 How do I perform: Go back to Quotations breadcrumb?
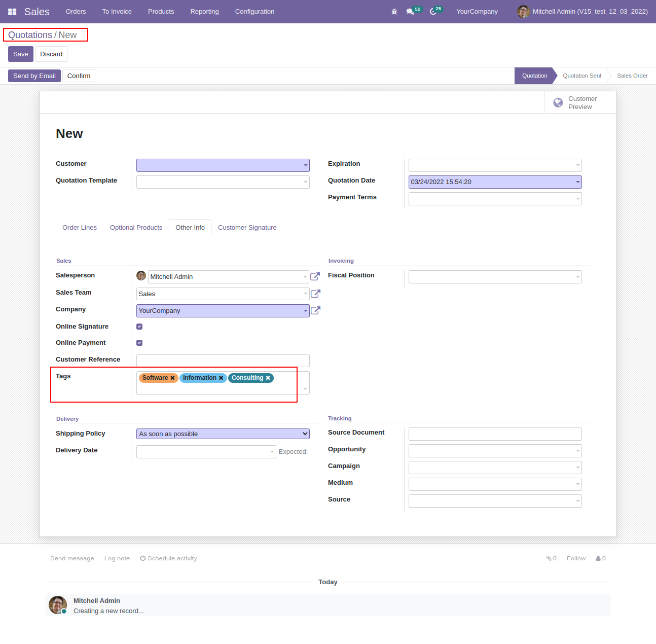click(30, 35)
